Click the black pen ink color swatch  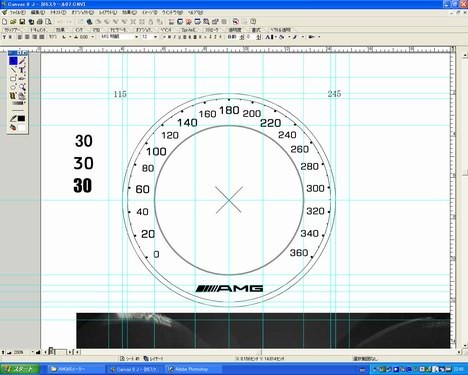tap(22, 118)
